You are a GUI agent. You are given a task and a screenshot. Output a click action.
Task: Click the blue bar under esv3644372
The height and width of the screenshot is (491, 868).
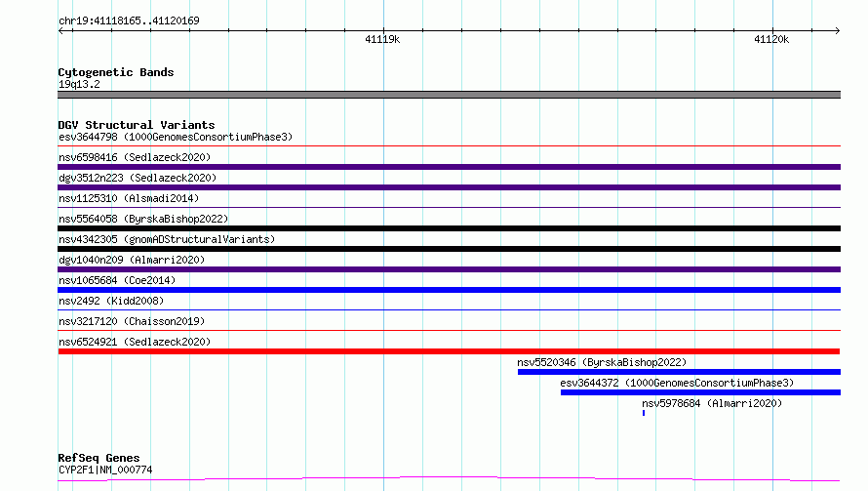tap(700, 392)
